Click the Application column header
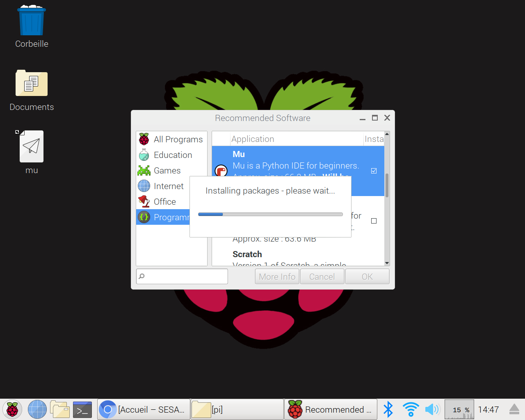 (x=297, y=139)
